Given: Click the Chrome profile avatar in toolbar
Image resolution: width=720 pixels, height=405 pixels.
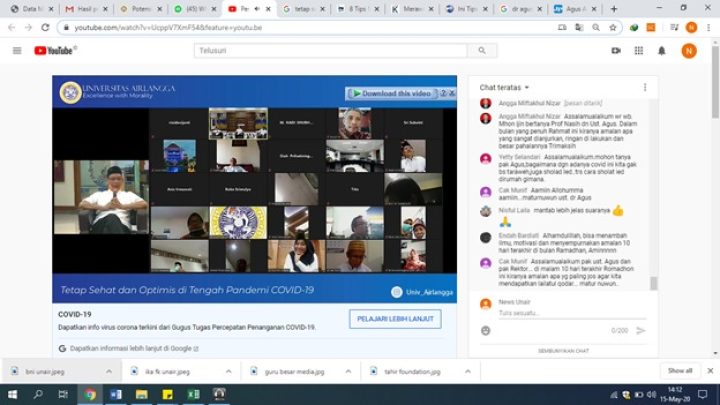Looking at the screenshot, I should (x=692, y=28).
